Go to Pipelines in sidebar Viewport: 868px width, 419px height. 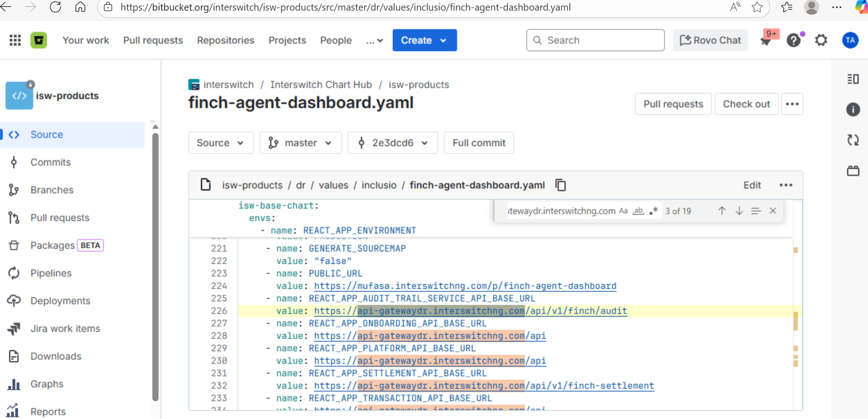(51, 273)
